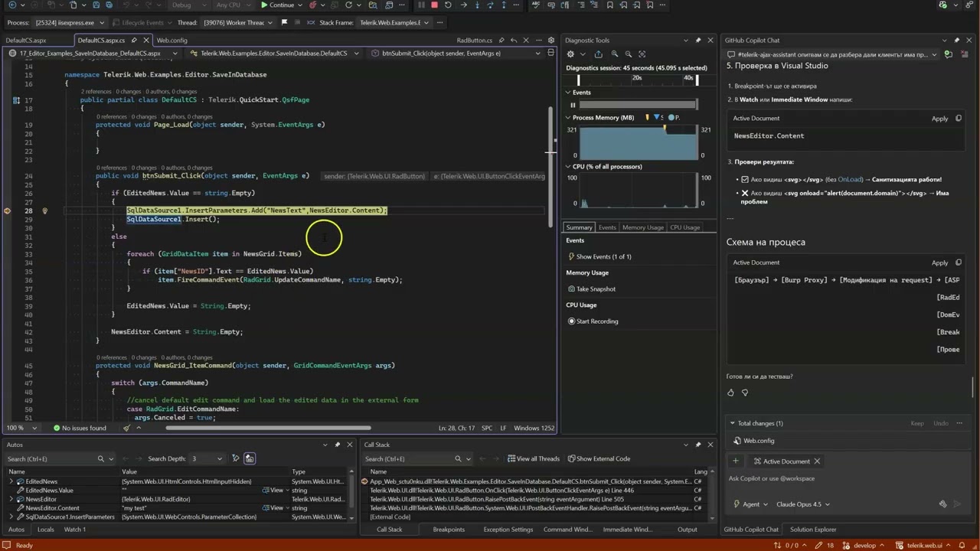Collapse the Total changes (1) section
The height and width of the screenshot is (551, 980).
pos(732,423)
